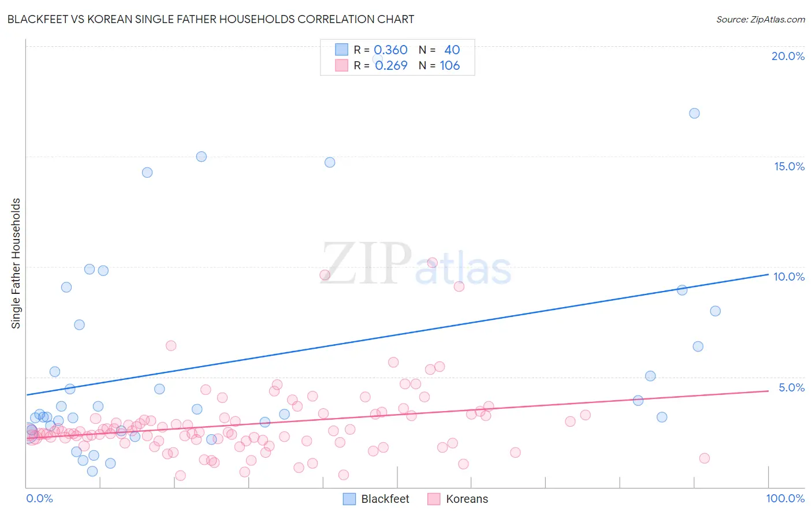The height and width of the screenshot is (515, 812).
Task: Open the Source: ZipAtlas.com link
Action: coord(761,19)
